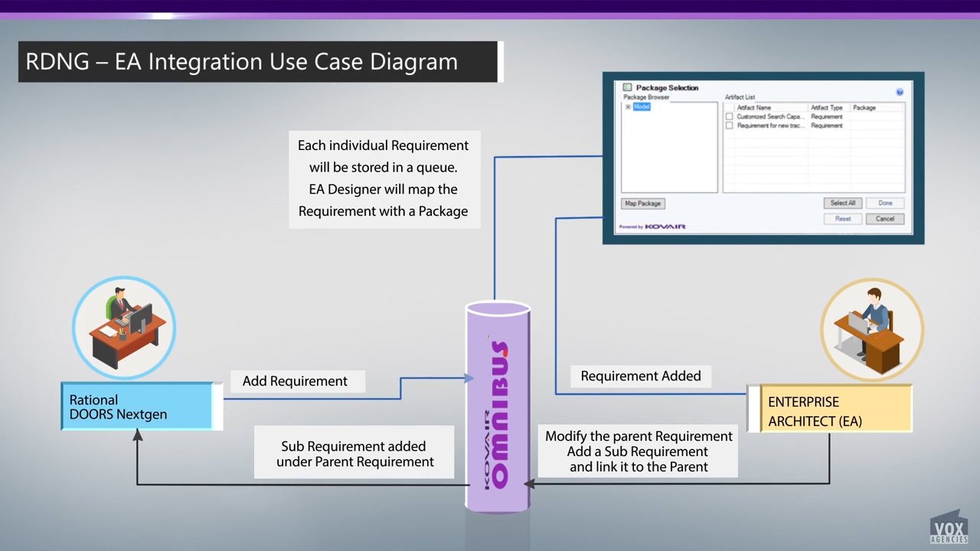
Task: Click the Package Selection dialog title icon
Action: pyautogui.click(x=627, y=88)
